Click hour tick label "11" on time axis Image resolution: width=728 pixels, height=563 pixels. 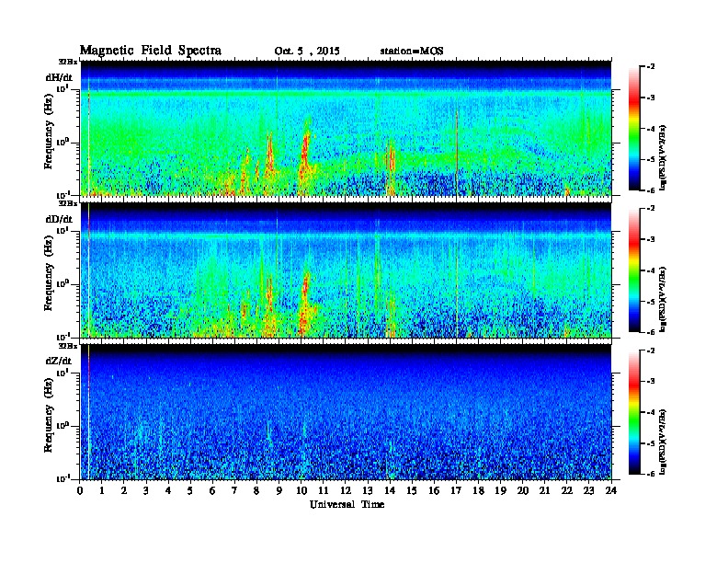pos(324,491)
